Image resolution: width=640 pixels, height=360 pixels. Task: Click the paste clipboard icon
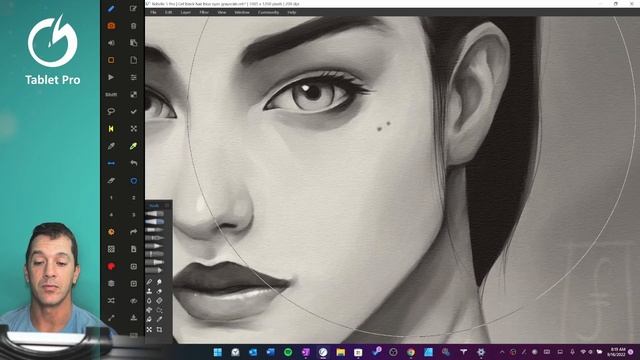click(x=133, y=43)
